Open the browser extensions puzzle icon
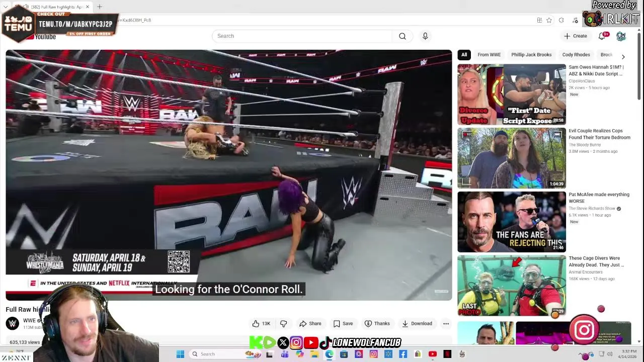644x362 pixels. [561, 20]
